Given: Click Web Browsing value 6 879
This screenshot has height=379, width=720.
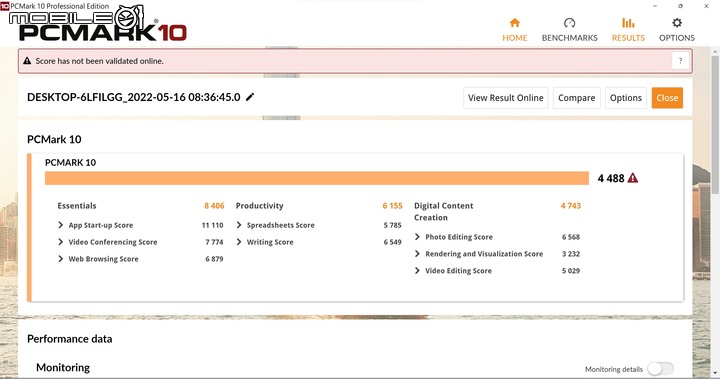Looking at the screenshot, I should (x=214, y=259).
